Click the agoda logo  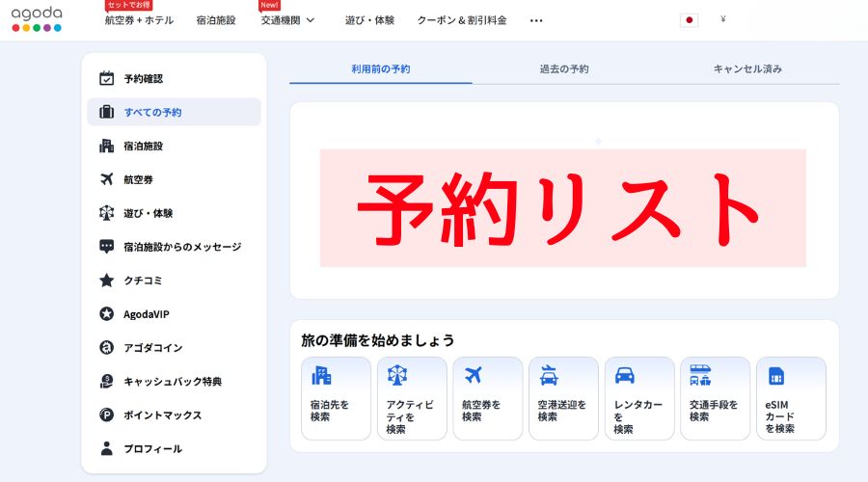click(x=37, y=18)
